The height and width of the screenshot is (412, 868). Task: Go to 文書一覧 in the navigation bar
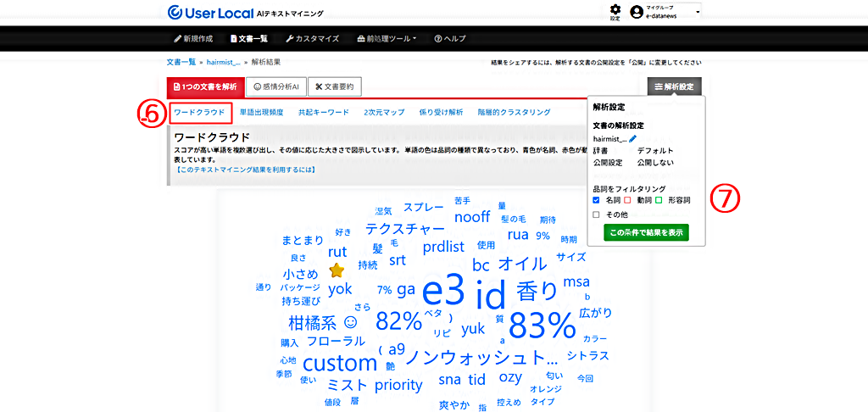click(x=249, y=39)
